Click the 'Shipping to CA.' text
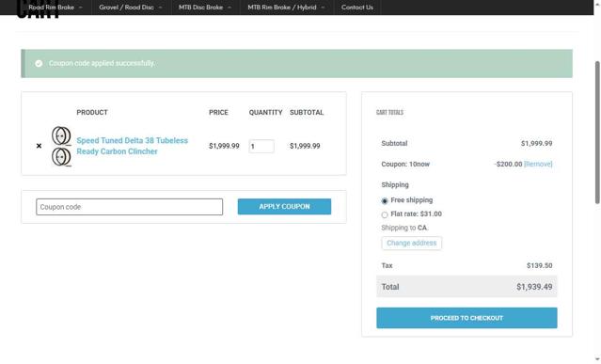The width and height of the screenshot is (601, 364). coord(404,228)
